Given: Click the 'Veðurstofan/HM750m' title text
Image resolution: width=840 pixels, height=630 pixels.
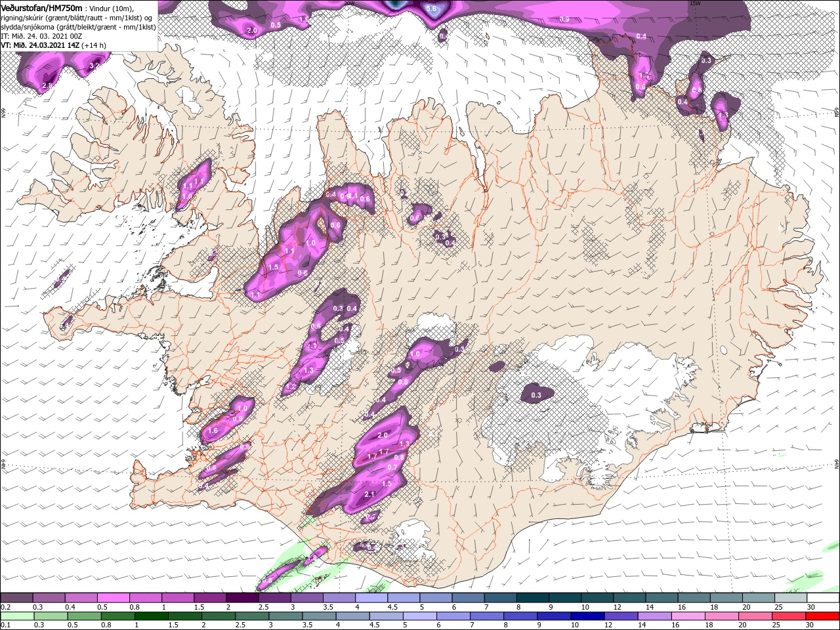Looking at the screenshot, I should click(x=42, y=7).
